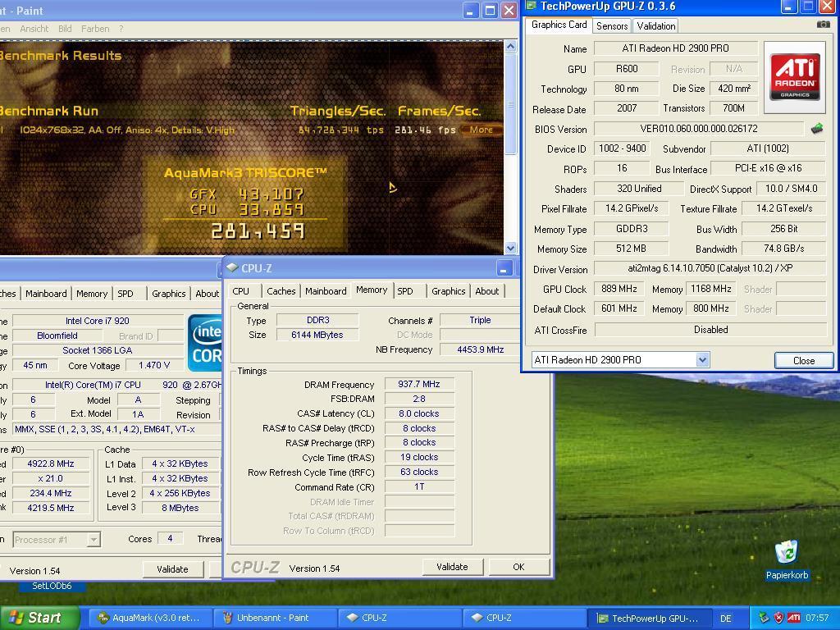
Task: Click Validate in back CPU-Z window
Action: pos(172,569)
